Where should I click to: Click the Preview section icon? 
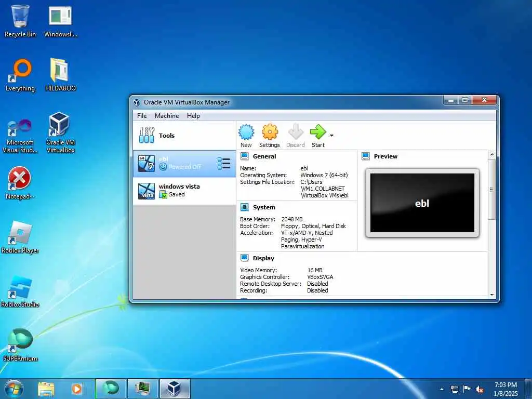click(x=365, y=156)
